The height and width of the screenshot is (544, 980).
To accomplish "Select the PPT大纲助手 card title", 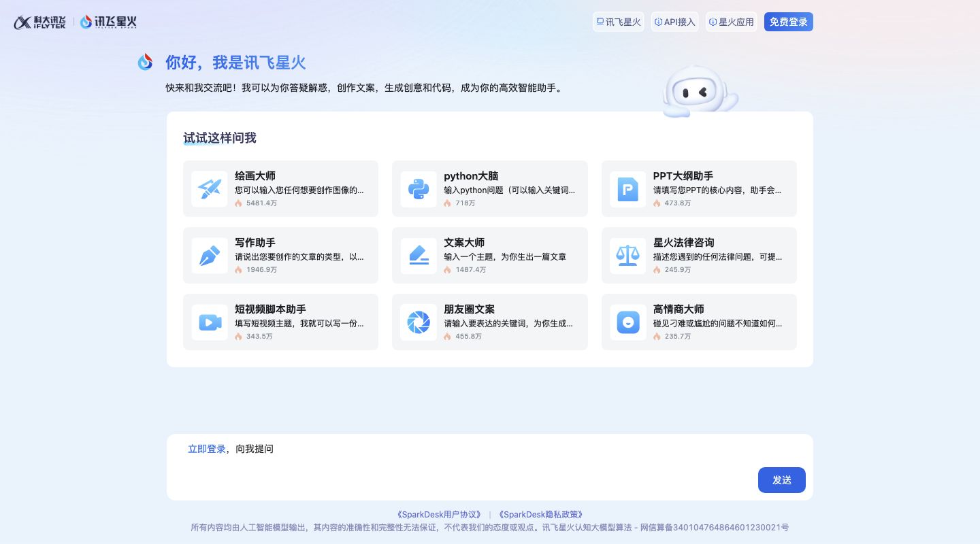I will 683,176.
